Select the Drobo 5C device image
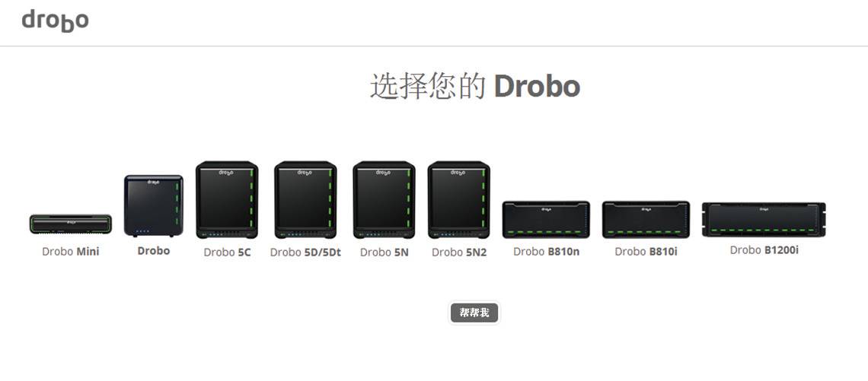 coord(227,200)
